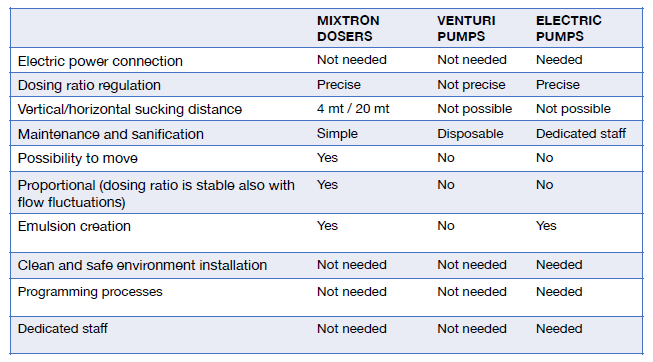Click the Proportional dosing ratio row label
The width and height of the screenshot is (653, 362).
pyautogui.click(x=156, y=194)
